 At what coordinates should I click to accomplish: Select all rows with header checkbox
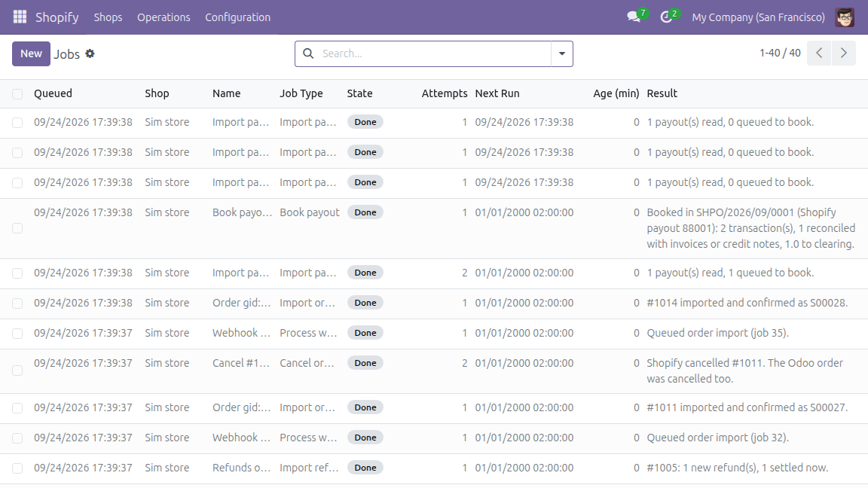tap(18, 94)
